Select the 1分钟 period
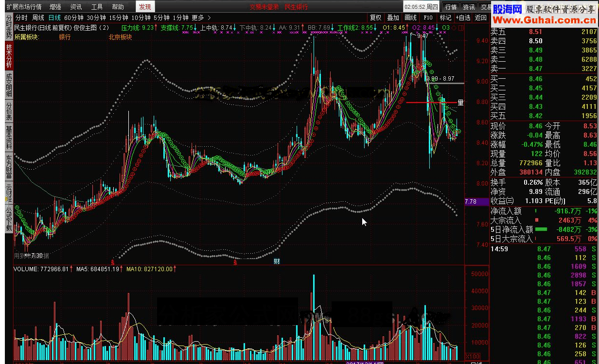 180,17
